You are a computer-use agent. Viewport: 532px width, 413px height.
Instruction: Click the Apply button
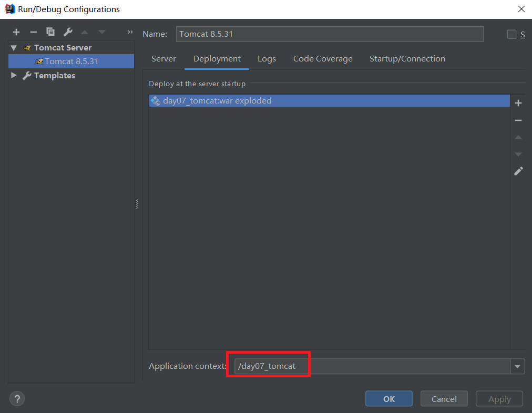[x=499, y=399]
